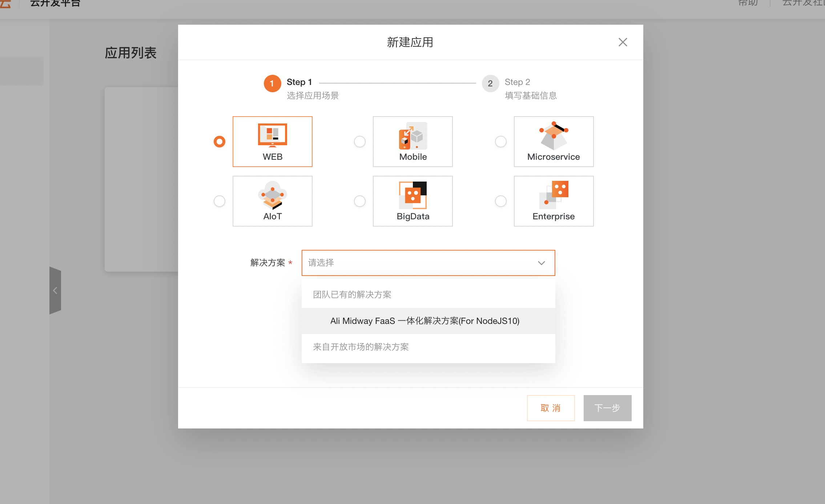Click the BigData icon card
Image resolution: width=825 pixels, height=504 pixels.
412,201
